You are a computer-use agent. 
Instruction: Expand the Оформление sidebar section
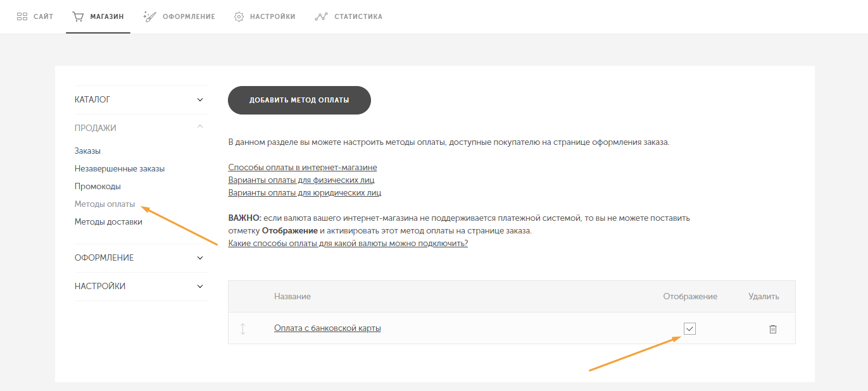point(200,258)
